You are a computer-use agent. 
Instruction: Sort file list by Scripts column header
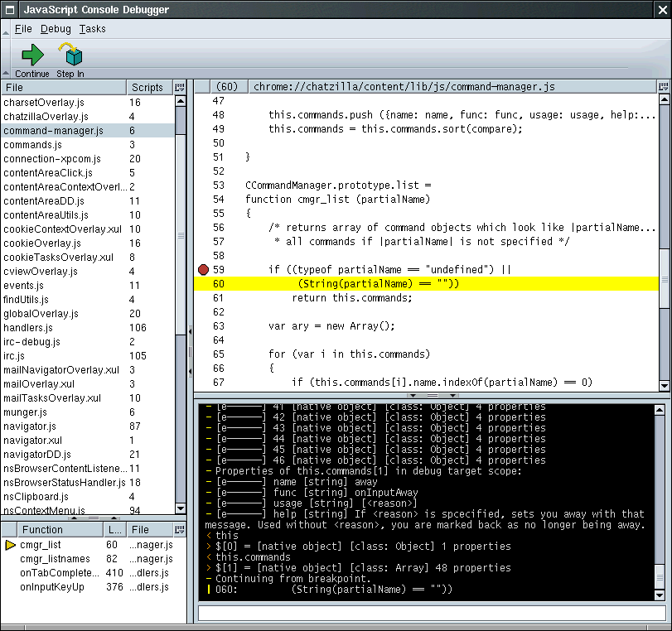point(147,87)
